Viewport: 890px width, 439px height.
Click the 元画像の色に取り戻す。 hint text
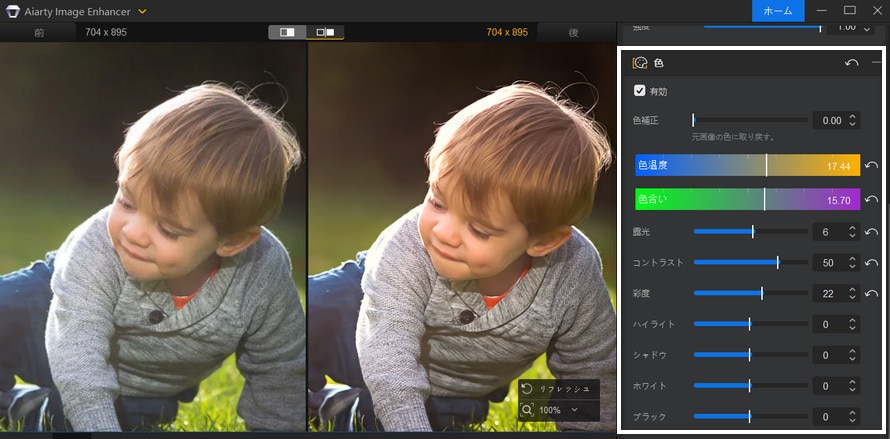(733, 137)
